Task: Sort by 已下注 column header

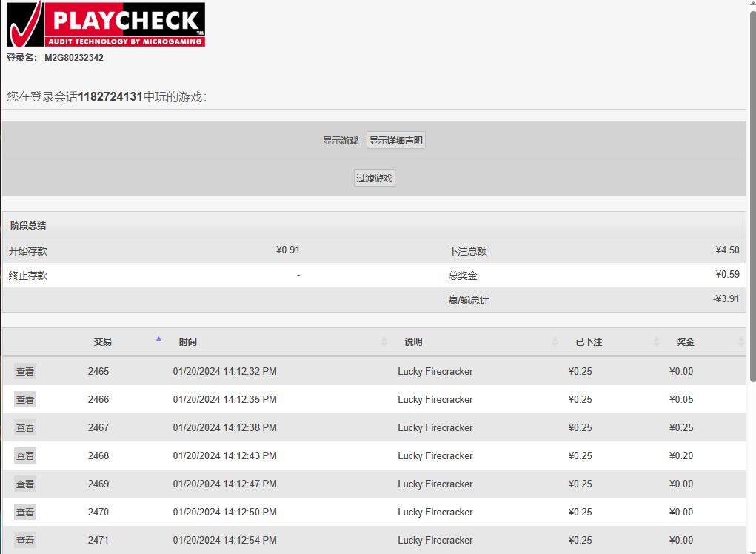Action: (x=589, y=342)
